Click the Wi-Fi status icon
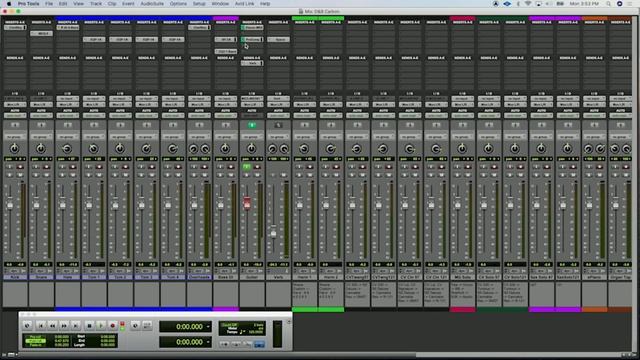The height and width of the screenshot is (360, 640). point(528,4)
